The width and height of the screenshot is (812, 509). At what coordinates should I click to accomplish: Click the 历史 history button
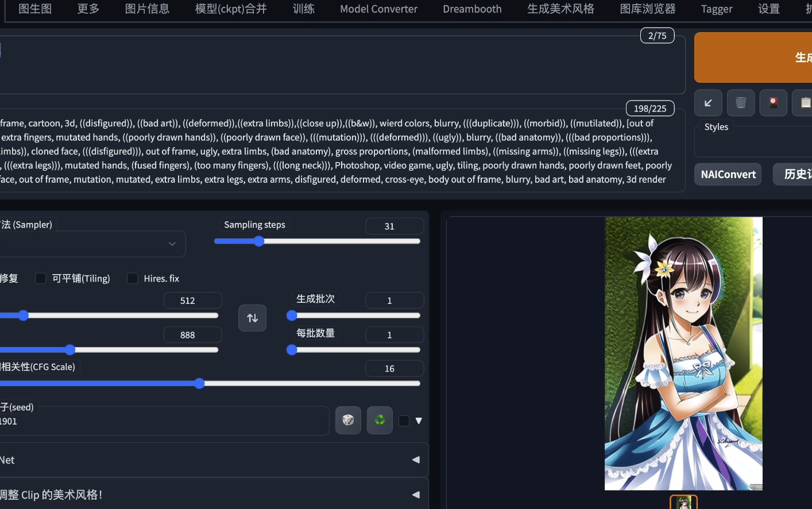click(x=792, y=174)
